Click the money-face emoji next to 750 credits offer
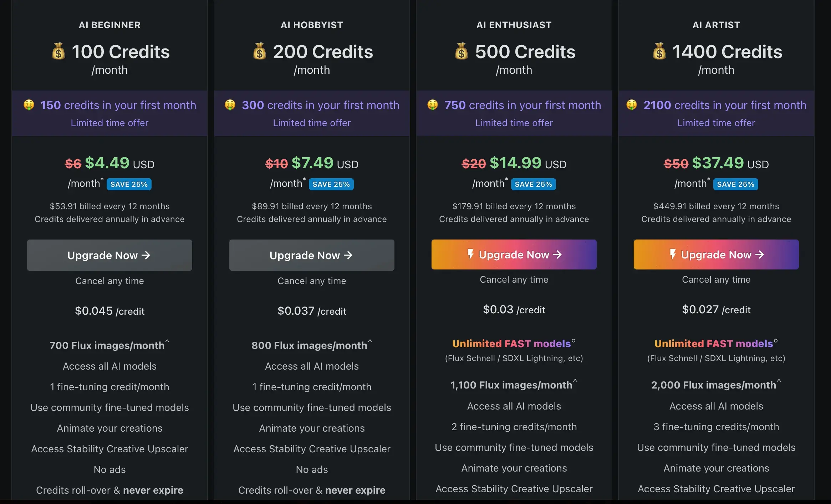The image size is (831, 504). tap(433, 105)
